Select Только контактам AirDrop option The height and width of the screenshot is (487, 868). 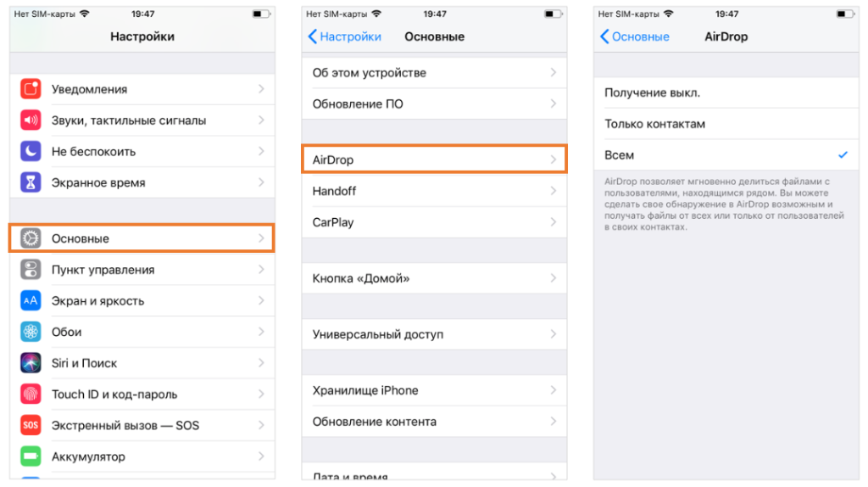(x=726, y=124)
